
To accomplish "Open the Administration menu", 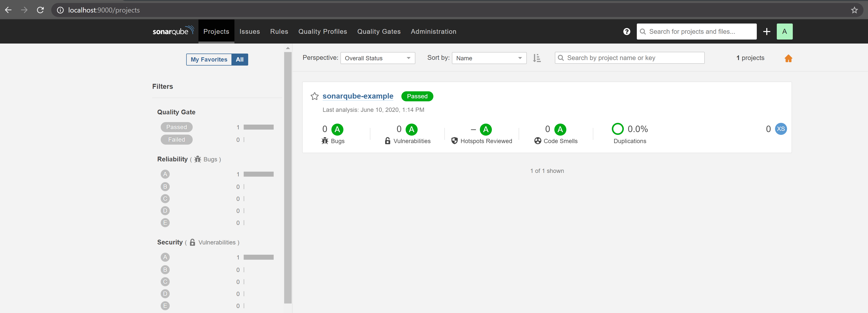I will coord(433,31).
